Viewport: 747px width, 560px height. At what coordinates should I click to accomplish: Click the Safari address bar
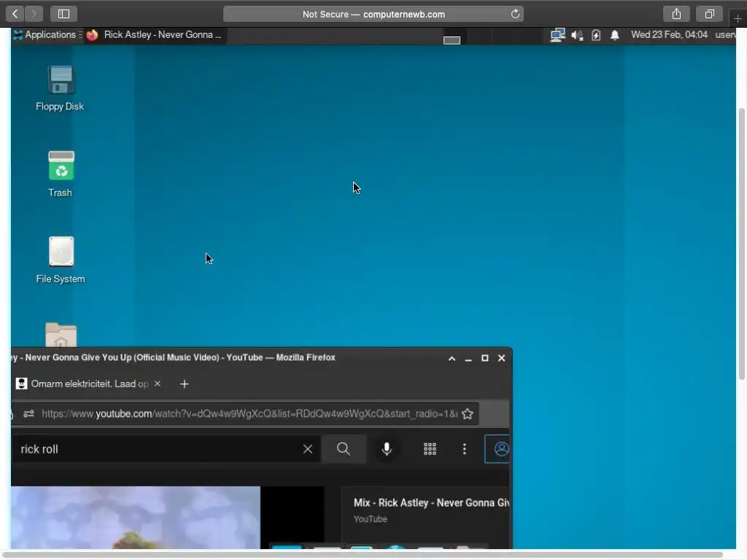[373, 14]
